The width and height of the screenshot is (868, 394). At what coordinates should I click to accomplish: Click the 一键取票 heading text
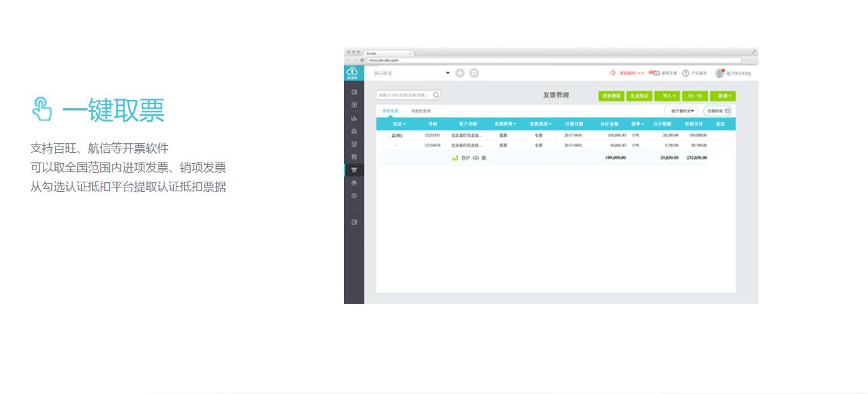113,110
